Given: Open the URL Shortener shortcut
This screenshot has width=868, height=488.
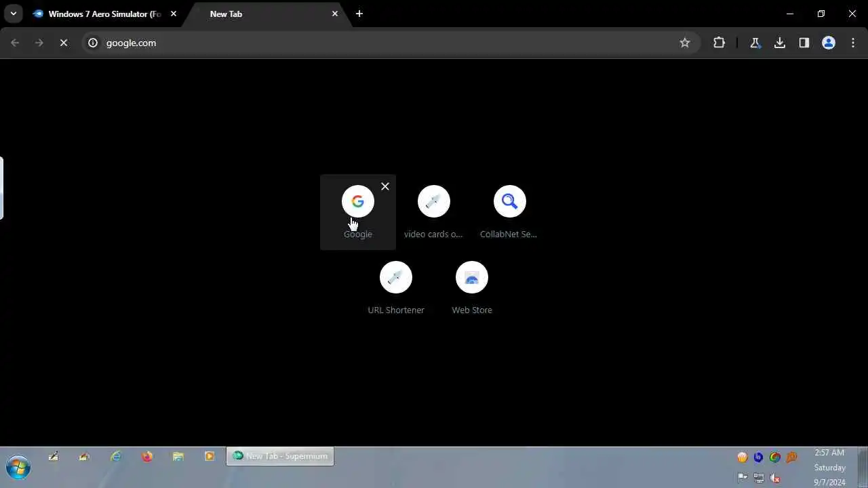Looking at the screenshot, I should tap(396, 288).
